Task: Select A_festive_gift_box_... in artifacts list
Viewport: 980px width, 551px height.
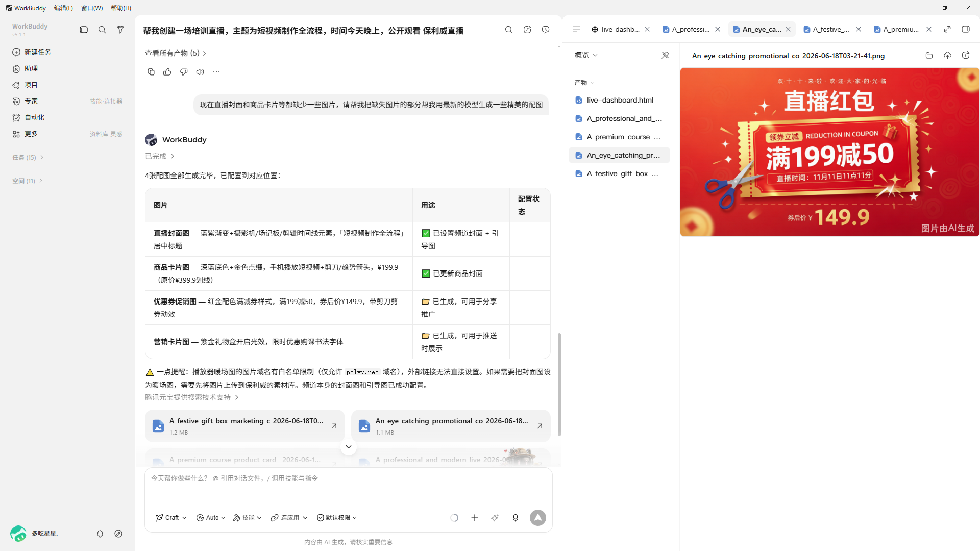Action: [x=619, y=173]
